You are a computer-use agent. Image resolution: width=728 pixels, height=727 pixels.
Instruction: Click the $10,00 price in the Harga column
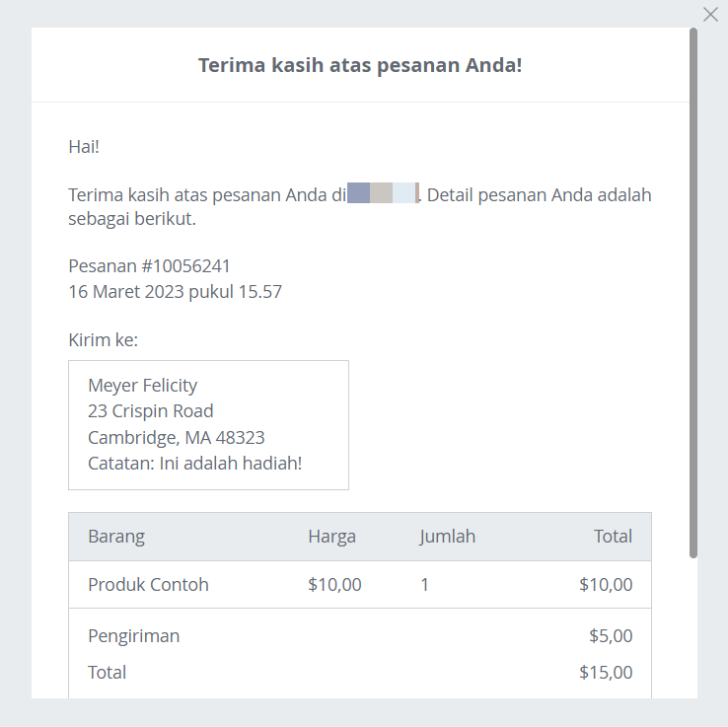pos(334,585)
